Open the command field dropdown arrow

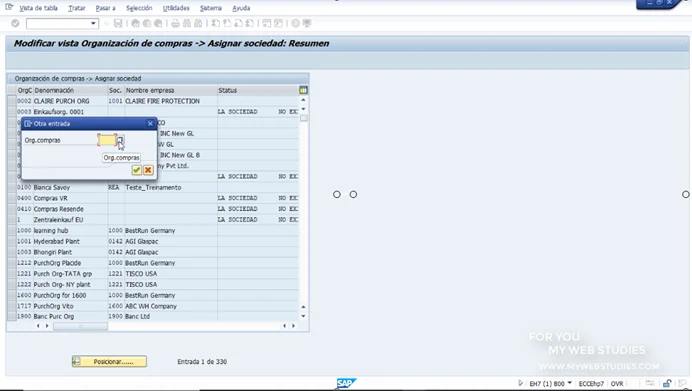[x=93, y=23]
